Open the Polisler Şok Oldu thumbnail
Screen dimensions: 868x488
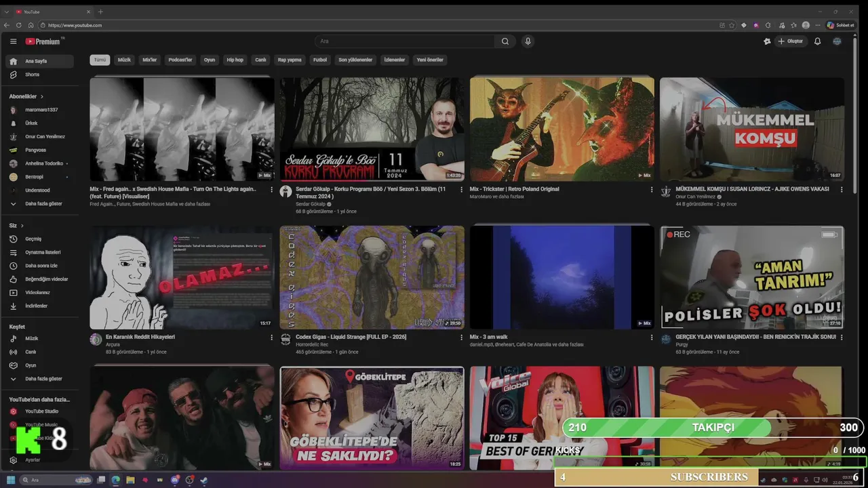click(x=752, y=277)
